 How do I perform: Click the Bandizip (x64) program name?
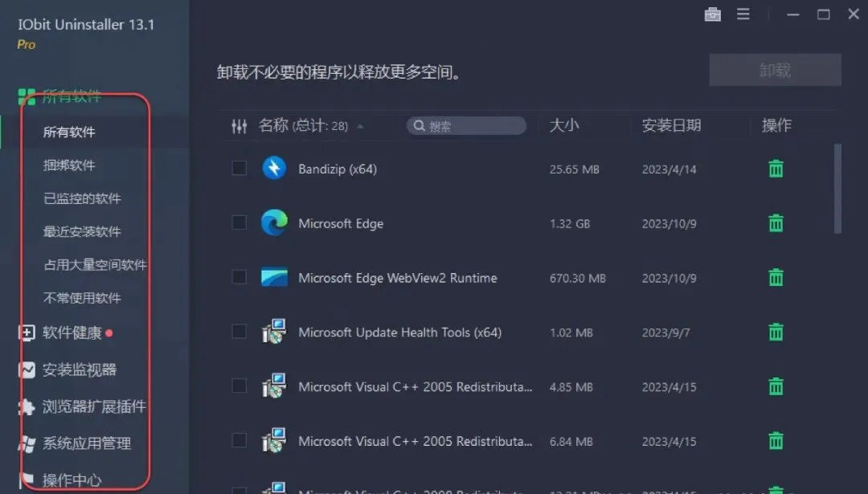338,169
